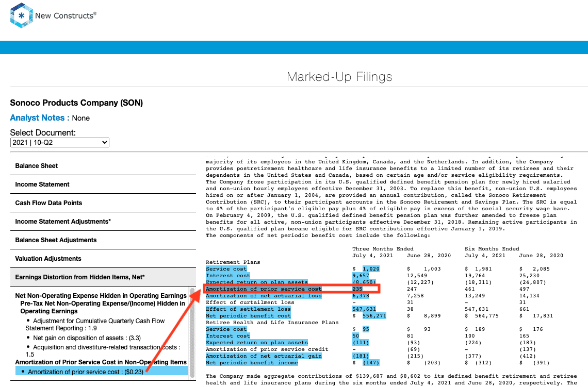This screenshot has height=387, width=588.
Task: Select Adjustment for Cumulative Quarterly Cash Flow item
Action: point(95,325)
